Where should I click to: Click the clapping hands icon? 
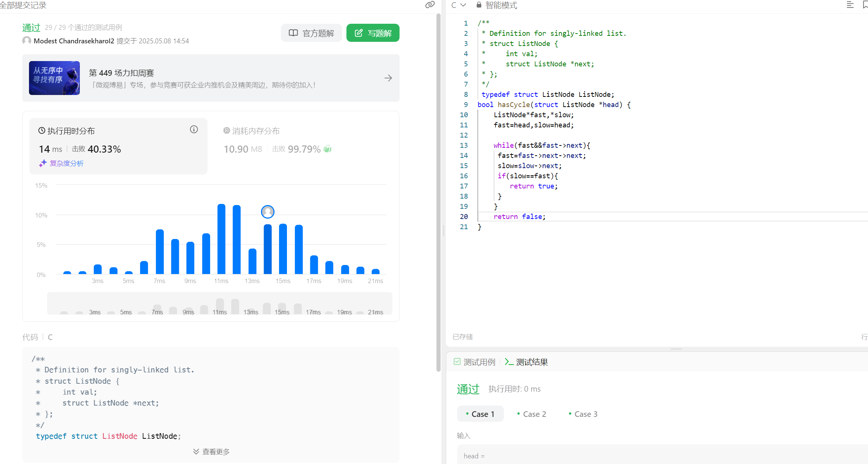(x=328, y=149)
